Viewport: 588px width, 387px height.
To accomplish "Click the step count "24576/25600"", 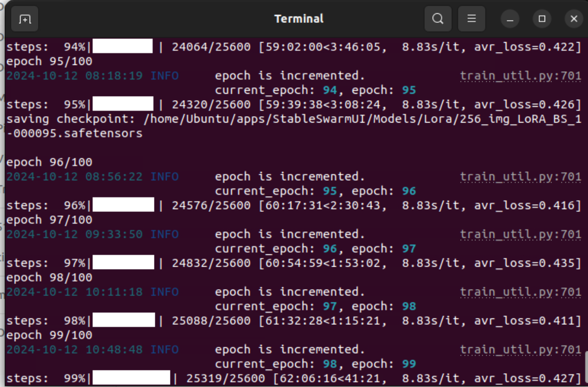I will [x=211, y=205].
